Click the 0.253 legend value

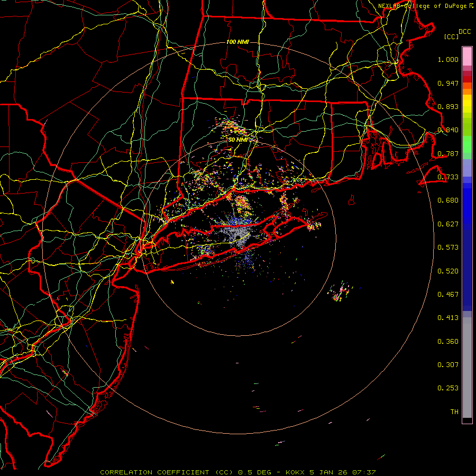point(448,388)
